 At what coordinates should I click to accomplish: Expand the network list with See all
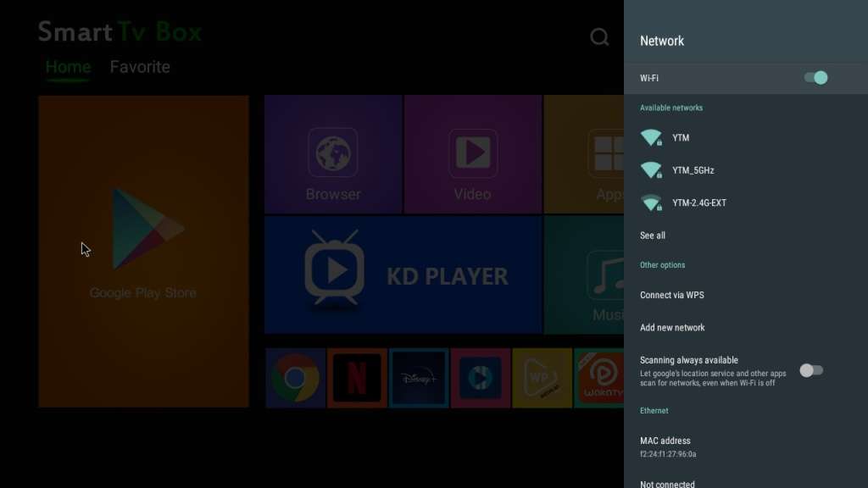pos(653,236)
